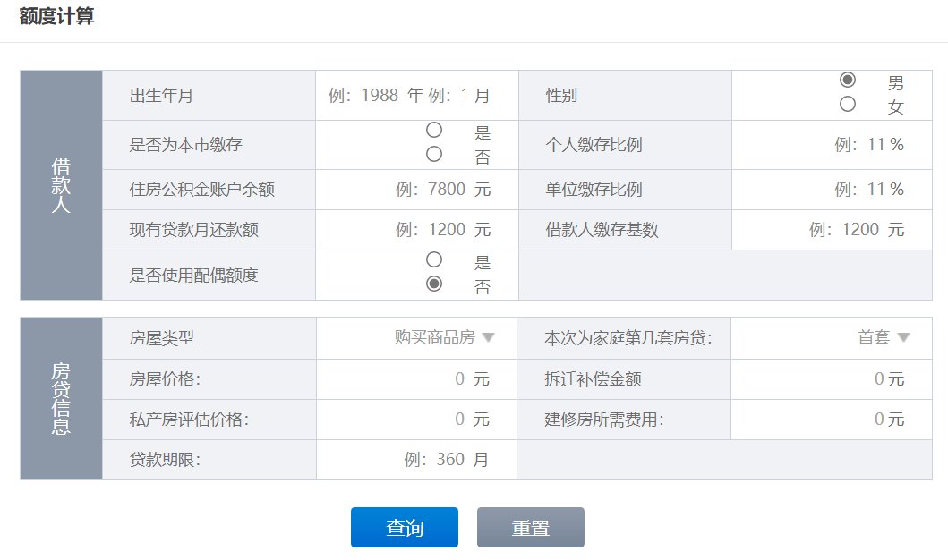Viewport: 948px width, 560px height.
Task: Select the 男 gender radio button
Action: 847,80
